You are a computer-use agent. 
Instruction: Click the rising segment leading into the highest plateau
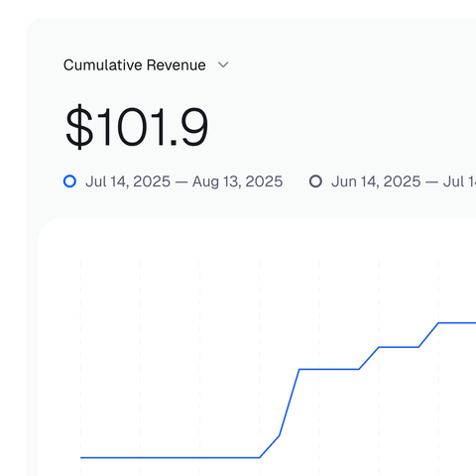(428, 335)
